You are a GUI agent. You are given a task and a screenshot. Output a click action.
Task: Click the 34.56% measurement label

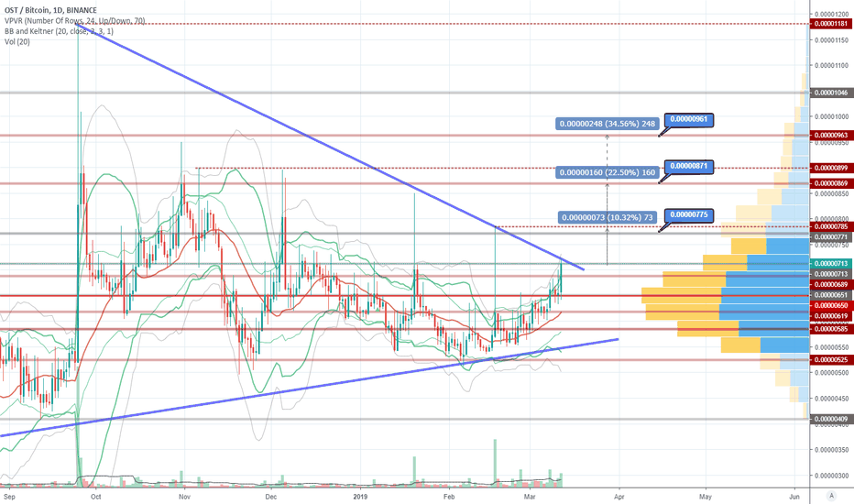tap(608, 124)
